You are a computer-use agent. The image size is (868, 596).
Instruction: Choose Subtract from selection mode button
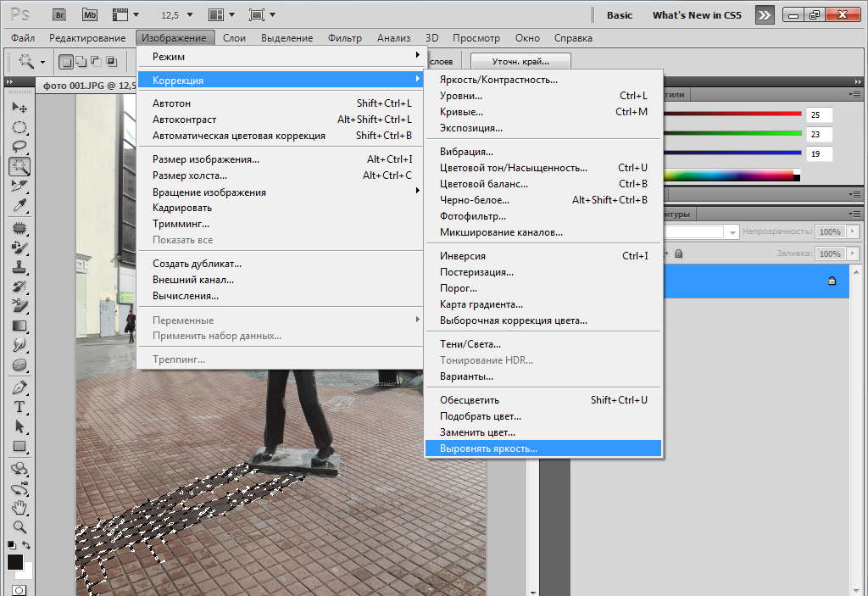click(96, 62)
